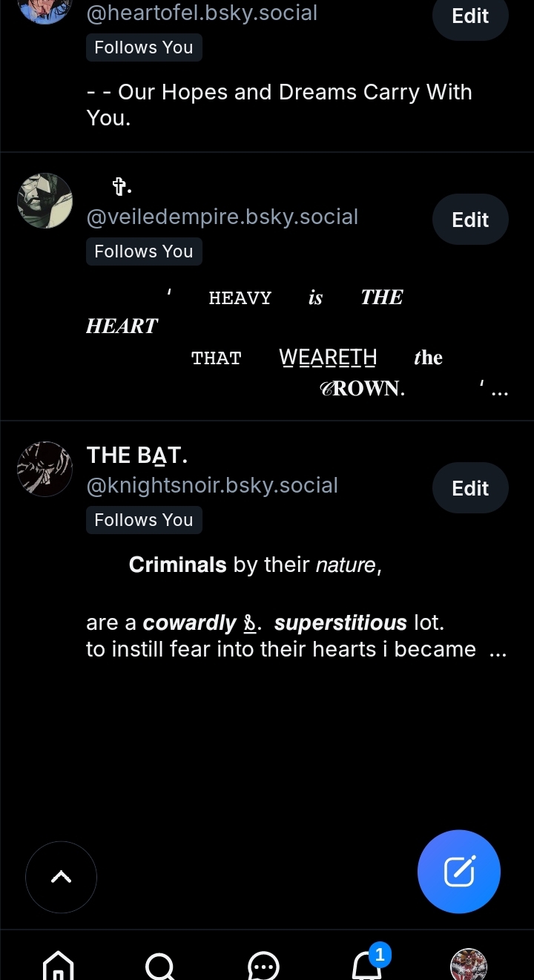Open my profile avatar in bottom bar
534x980 pixels.
point(468,965)
